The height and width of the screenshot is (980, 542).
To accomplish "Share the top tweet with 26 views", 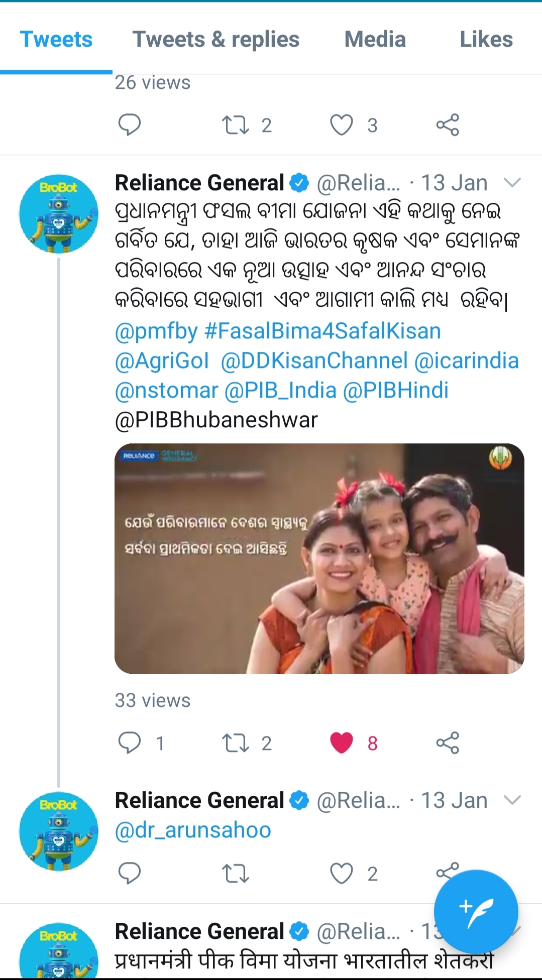I will tap(448, 125).
